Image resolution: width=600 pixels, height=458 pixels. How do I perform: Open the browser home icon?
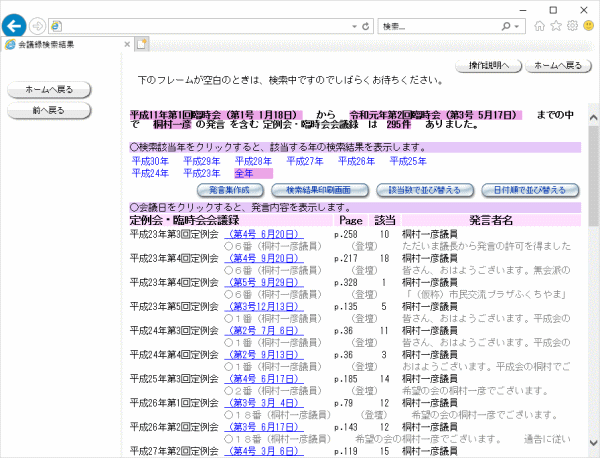point(540,26)
